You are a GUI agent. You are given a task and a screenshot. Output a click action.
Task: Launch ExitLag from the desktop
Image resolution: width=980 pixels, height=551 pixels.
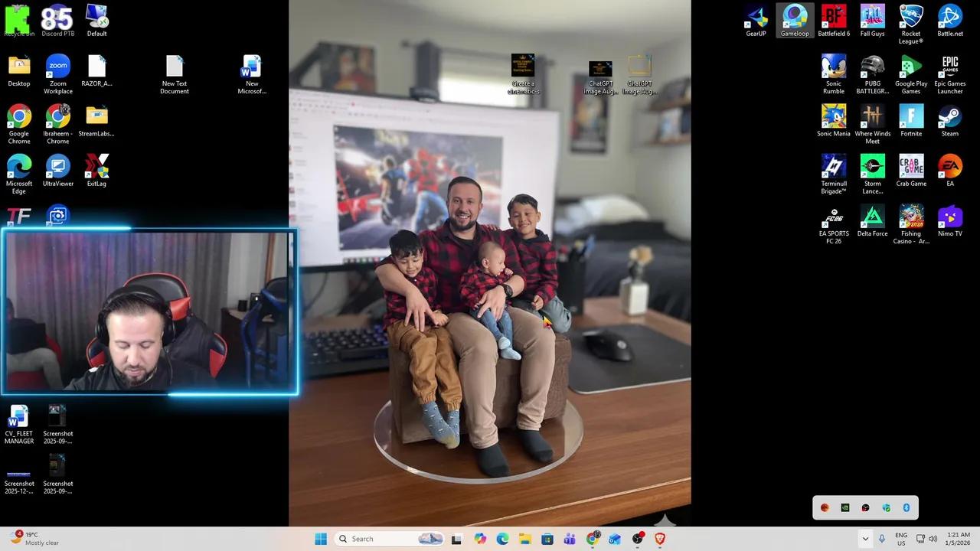[x=96, y=166]
